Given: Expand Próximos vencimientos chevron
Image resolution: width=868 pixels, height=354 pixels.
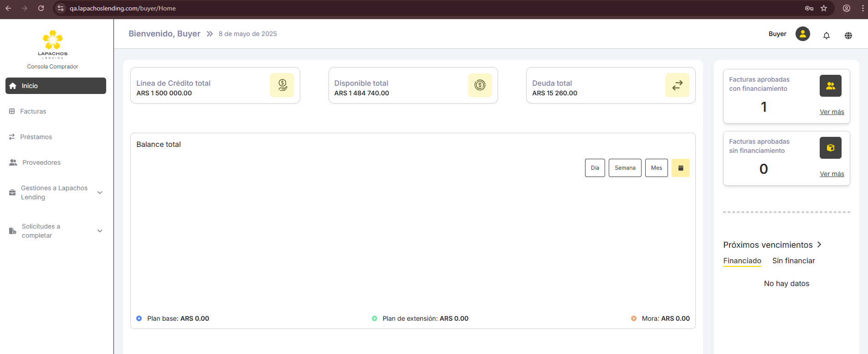Looking at the screenshot, I should (x=819, y=245).
